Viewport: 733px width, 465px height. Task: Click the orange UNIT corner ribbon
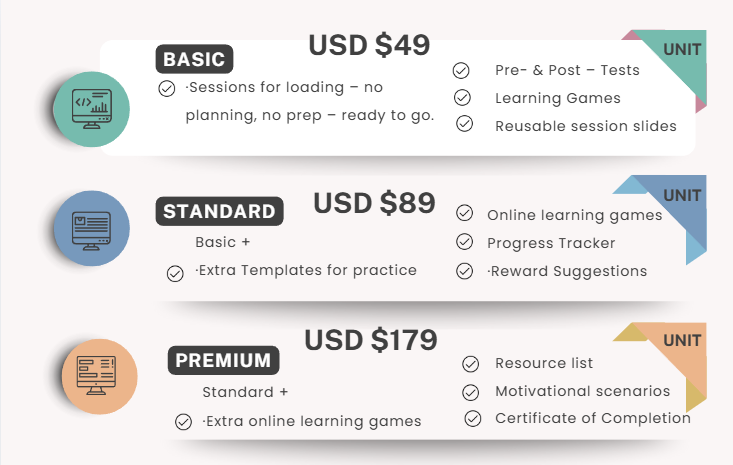point(681,343)
